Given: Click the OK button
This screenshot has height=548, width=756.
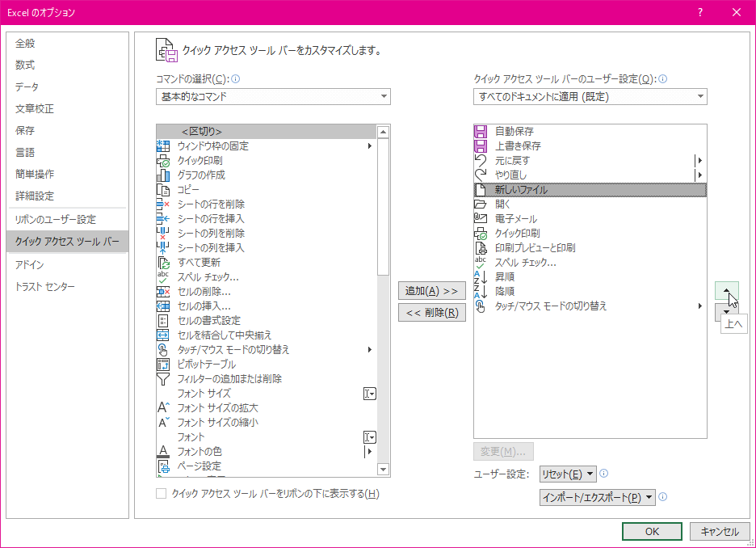Looking at the screenshot, I should tap(652, 532).
